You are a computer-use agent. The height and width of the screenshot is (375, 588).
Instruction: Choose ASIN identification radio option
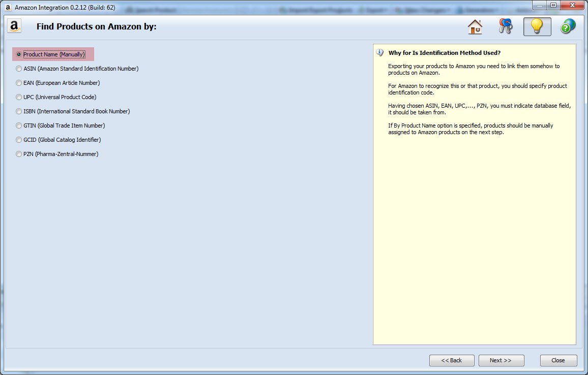tap(77, 69)
